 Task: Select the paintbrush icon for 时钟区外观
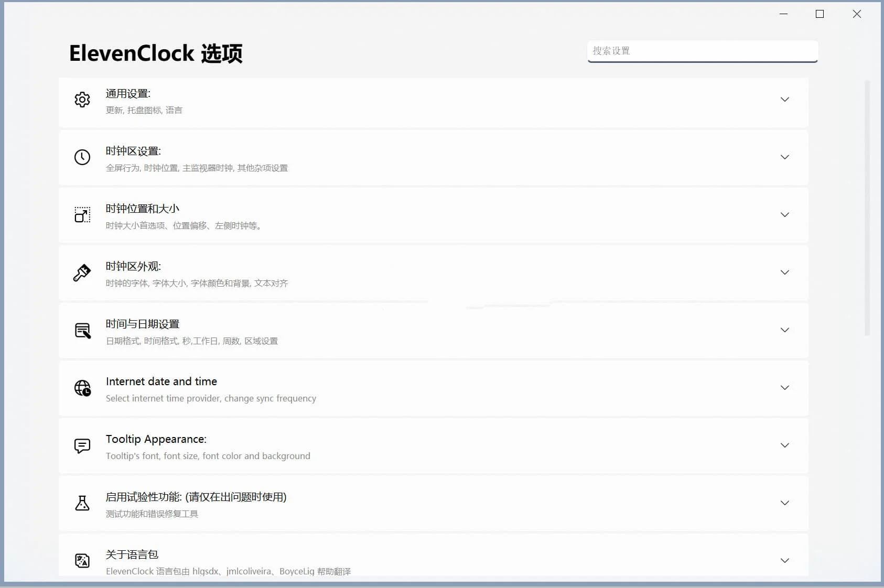click(x=82, y=272)
